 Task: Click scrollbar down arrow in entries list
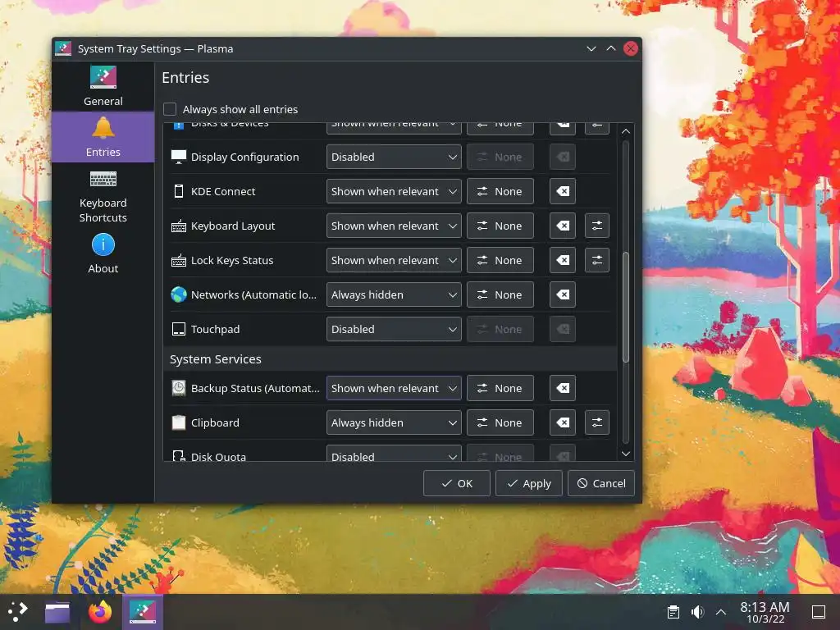625,454
